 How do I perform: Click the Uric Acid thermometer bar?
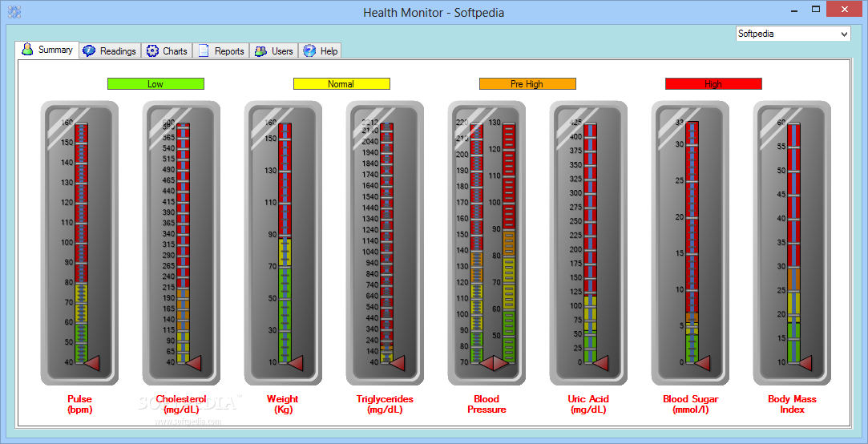pyautogui.click(x=591, y=243)
